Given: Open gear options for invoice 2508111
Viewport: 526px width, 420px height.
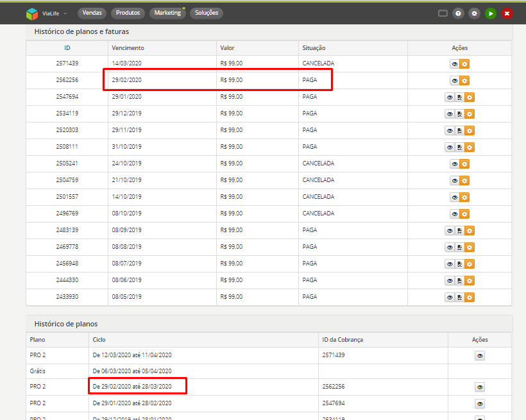Looking at the screenshot, I should (x=470, y=147).
